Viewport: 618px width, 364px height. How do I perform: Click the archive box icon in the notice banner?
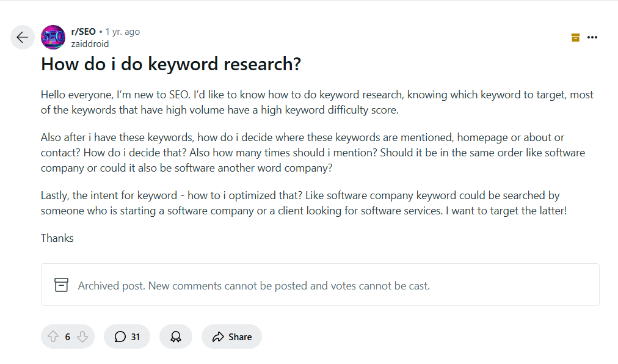61,285
